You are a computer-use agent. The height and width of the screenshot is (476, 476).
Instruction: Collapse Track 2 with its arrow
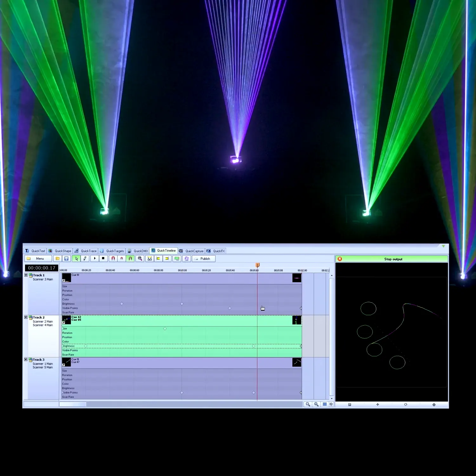coord(26,317)
